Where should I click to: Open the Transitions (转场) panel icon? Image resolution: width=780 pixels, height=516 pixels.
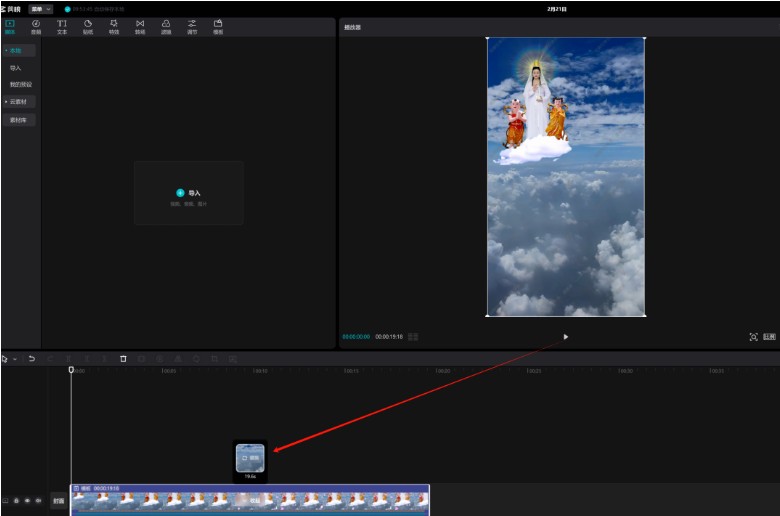point(140,26)
